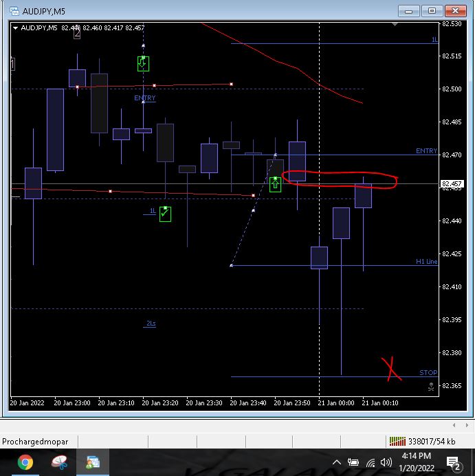Open the taskbar clock showing 4:14 PM

(x=417, y=462)
